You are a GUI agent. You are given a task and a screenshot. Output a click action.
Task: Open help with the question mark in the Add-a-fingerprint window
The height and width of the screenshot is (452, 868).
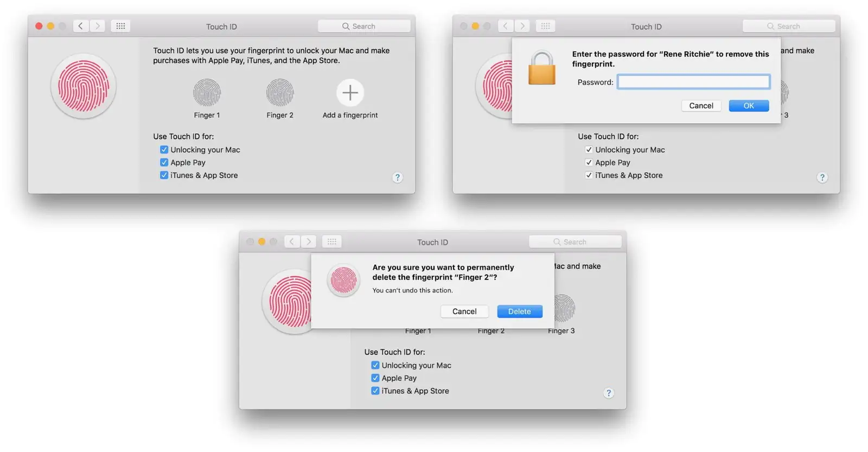[x=398, y=177]
